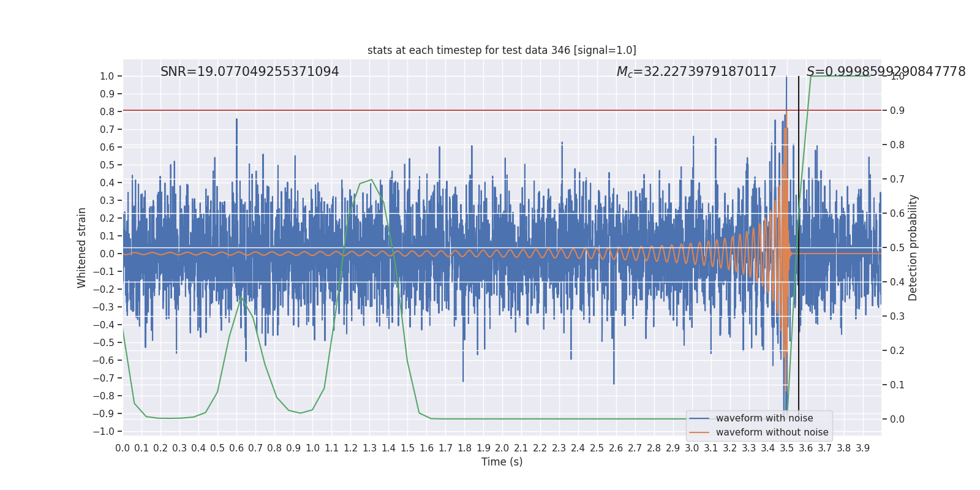Image resolution: width=980 pixels, height=490 pixels.
Task: Click the blue line swatch in the legend
Action: click(699, 418)
